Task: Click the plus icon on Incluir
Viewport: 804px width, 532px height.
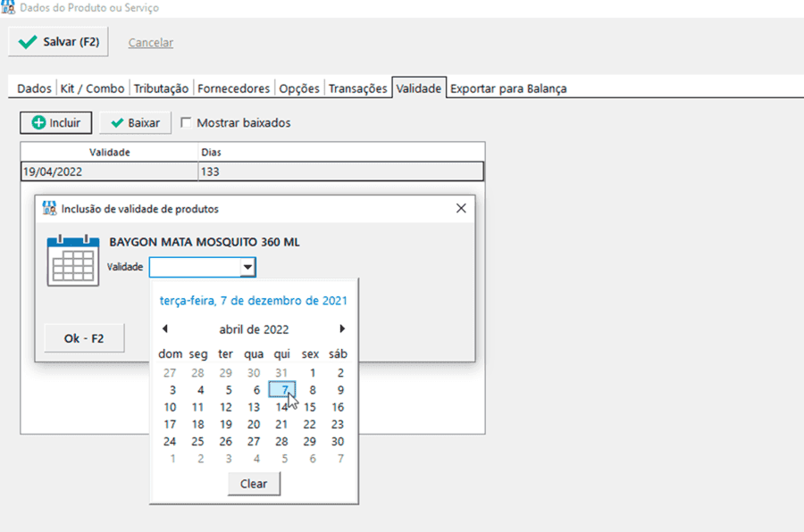Action: (38, 122)
